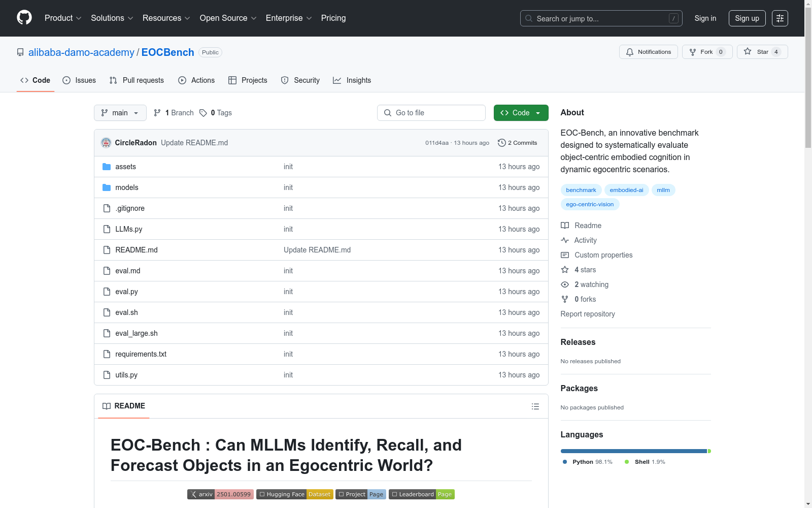
Task: Open the alibaba-damo-academy owner link
Action: pos(81,52)
